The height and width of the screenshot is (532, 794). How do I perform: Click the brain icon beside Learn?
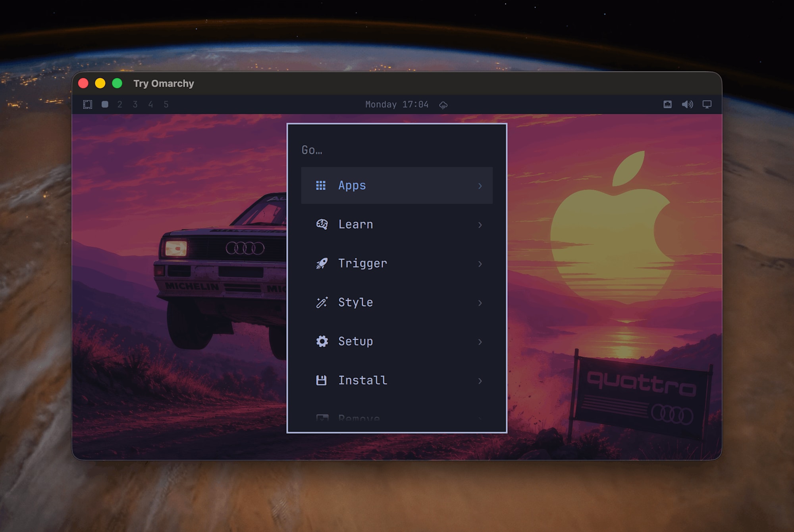point(322,224)
